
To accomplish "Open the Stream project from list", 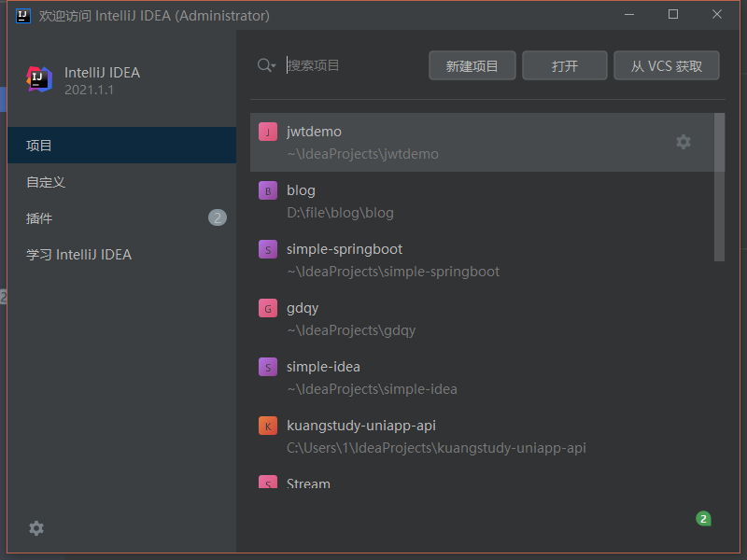I will point(308,483).
